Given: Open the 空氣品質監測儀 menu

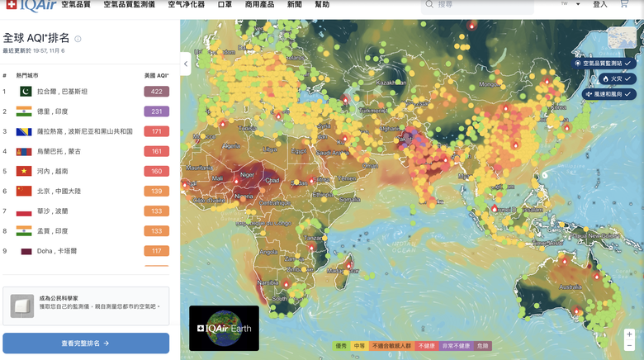Looking at the screenshot, I should 129,4.
